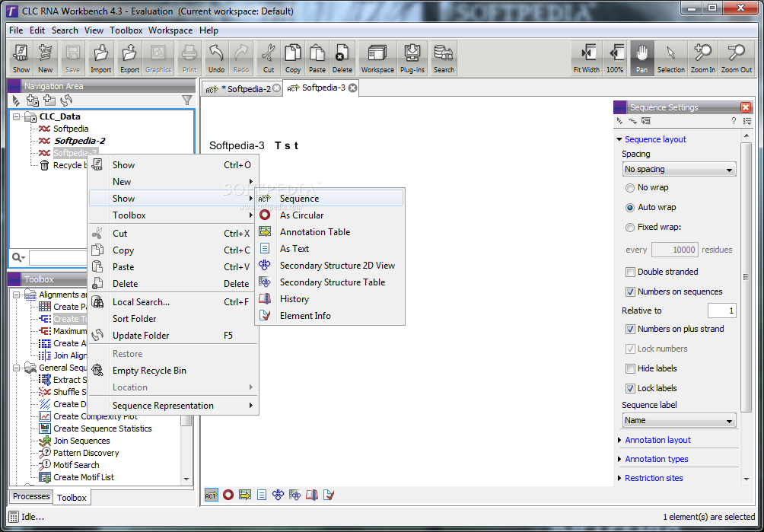Close the Softpedia-3 tab
Viewport: 764px width, 532px height.
point(353,88)
